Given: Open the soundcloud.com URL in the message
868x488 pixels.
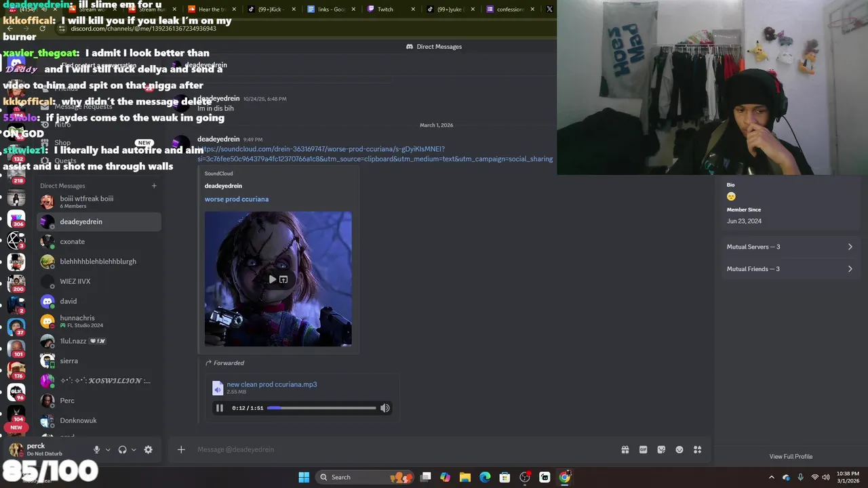Looking at the screenshot, I should 375,154.
